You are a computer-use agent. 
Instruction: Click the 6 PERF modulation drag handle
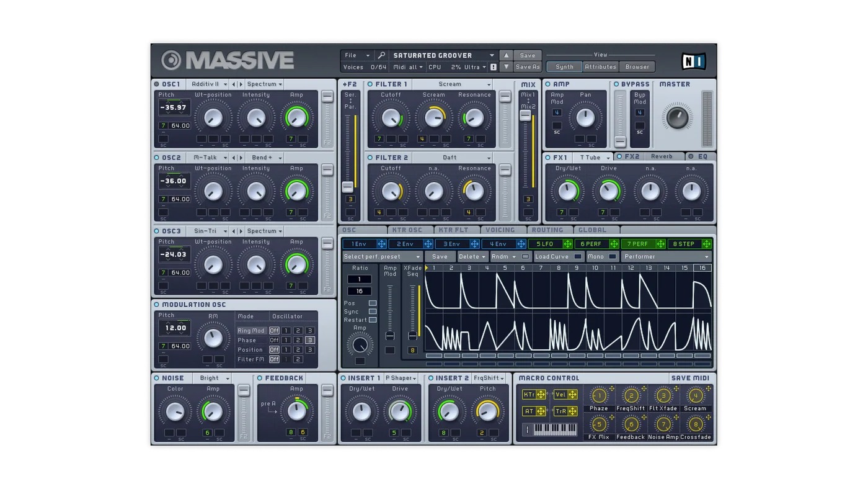tap(614, 244)
